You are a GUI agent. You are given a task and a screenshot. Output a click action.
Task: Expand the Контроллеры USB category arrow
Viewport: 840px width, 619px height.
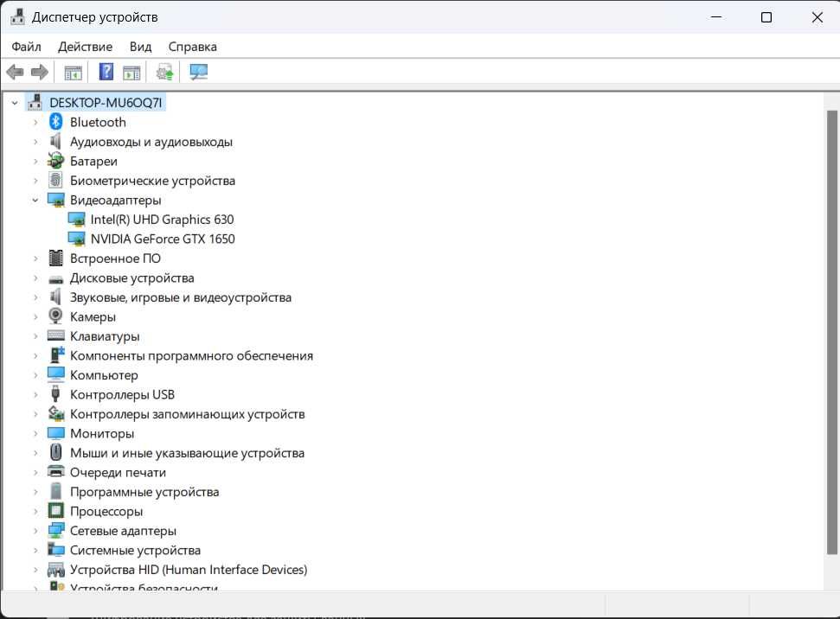tap(35, 394)
